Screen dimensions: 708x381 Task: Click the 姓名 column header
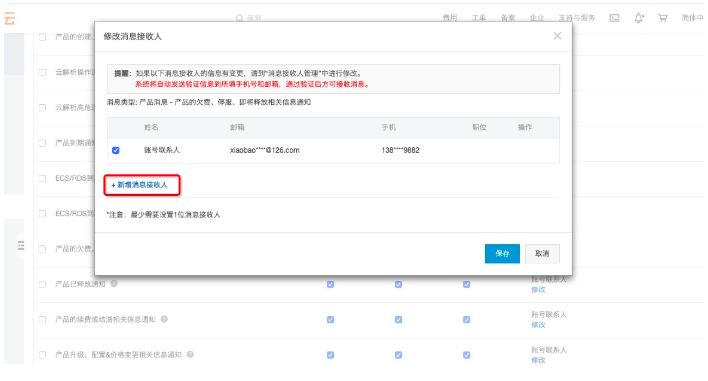coord(151,127)
